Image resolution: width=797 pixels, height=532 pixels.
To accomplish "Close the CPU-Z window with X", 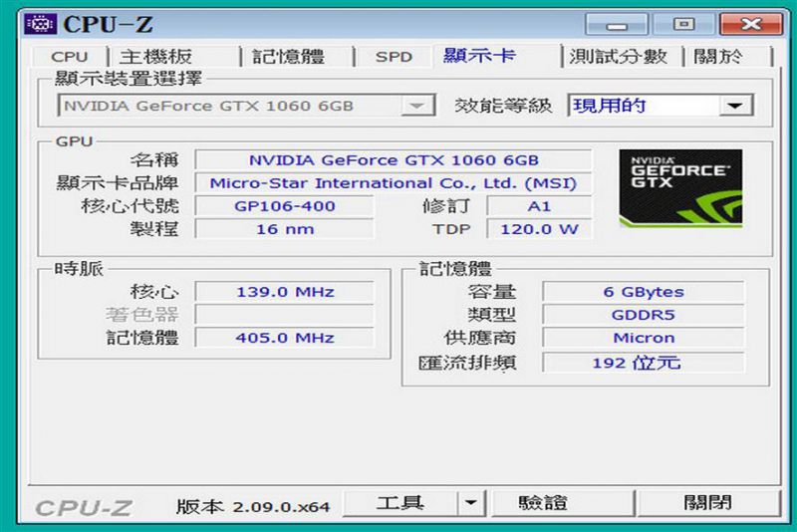I will pyautogui.click(x=751, y=24).
